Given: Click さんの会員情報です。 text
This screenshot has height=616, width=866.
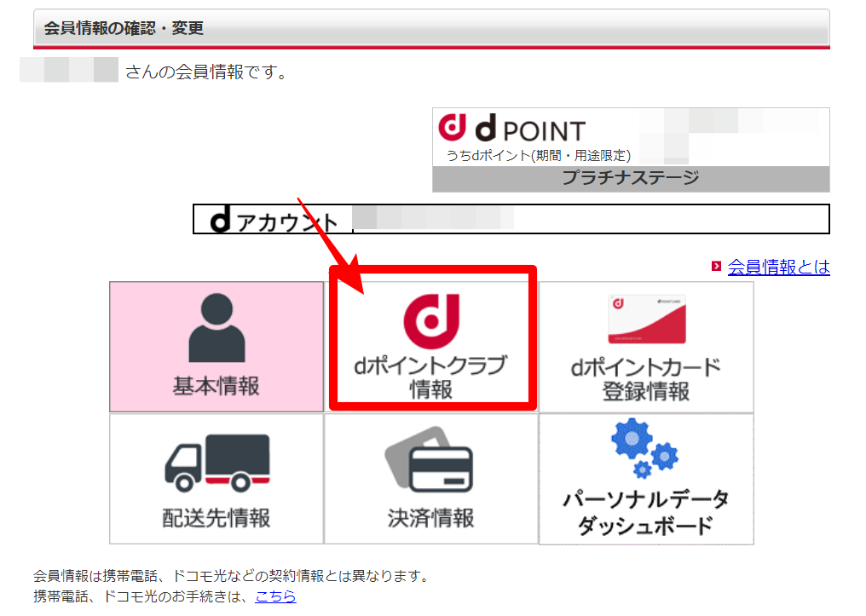Looking at the screenshot, I should 207,72.
